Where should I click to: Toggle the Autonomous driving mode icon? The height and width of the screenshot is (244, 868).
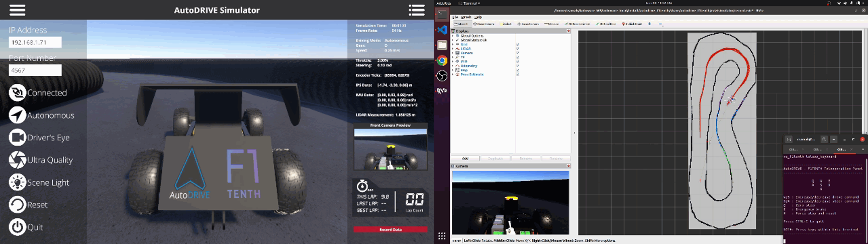coord(17,115)
